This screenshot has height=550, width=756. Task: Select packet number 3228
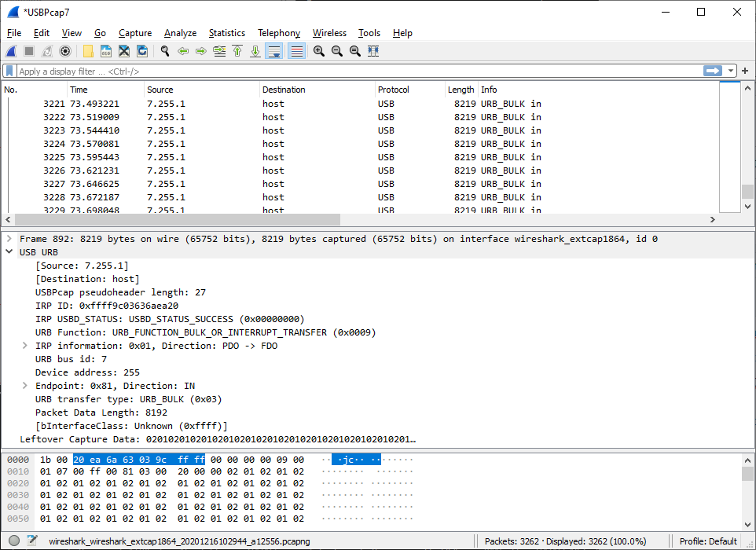[360, 197]
